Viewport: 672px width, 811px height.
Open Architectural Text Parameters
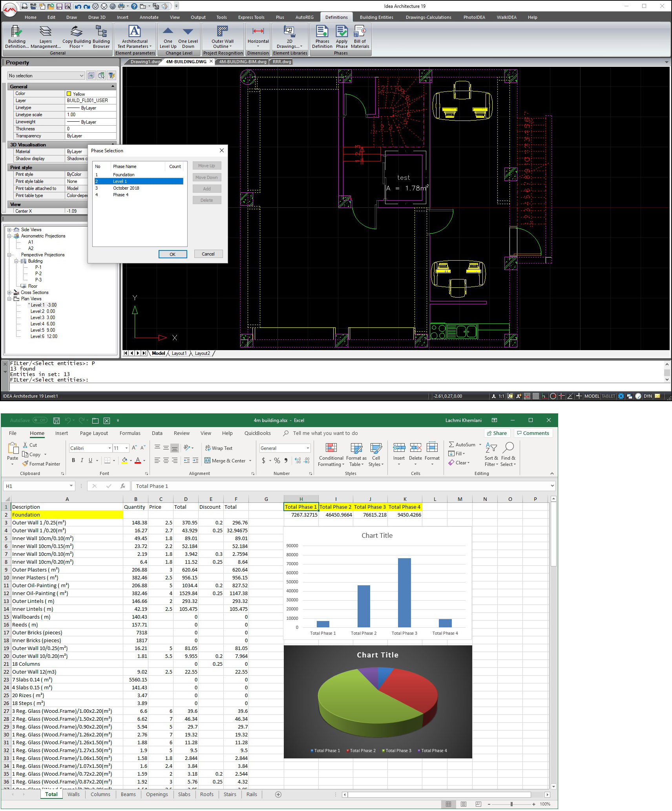[135, 37]
